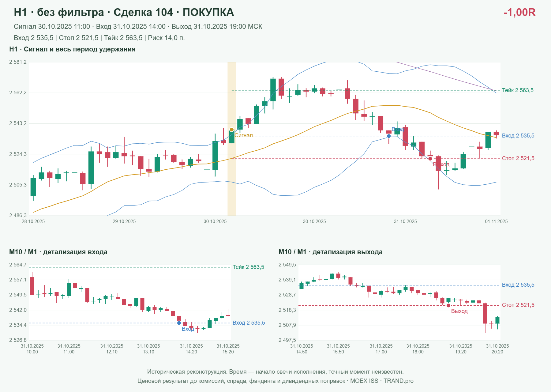
Task: Click the Тейк 2 563,5 label on H1 chart
Action: pos(518,90)
